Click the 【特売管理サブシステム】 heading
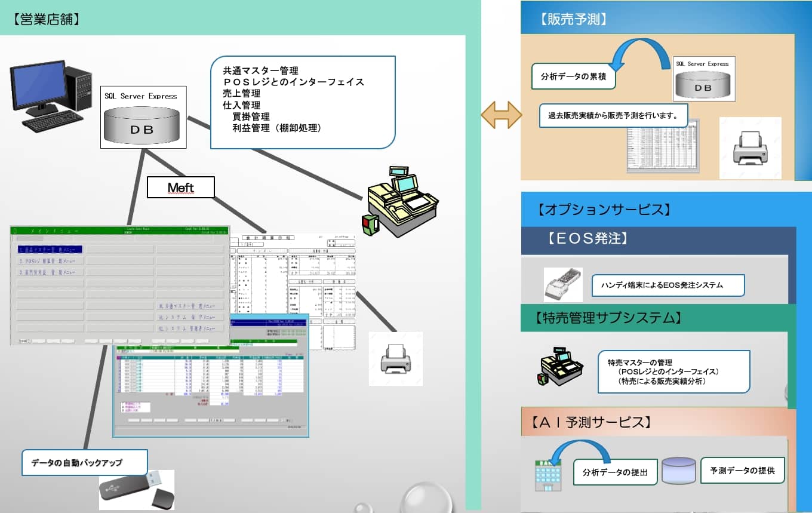The image size is (812, 513). click(608, 317)
